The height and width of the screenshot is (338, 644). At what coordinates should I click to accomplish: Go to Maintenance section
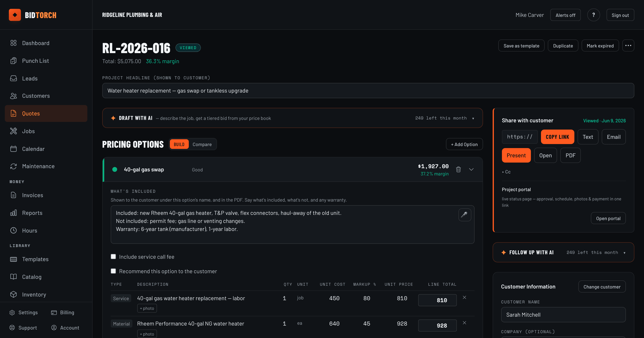(46, 166)
